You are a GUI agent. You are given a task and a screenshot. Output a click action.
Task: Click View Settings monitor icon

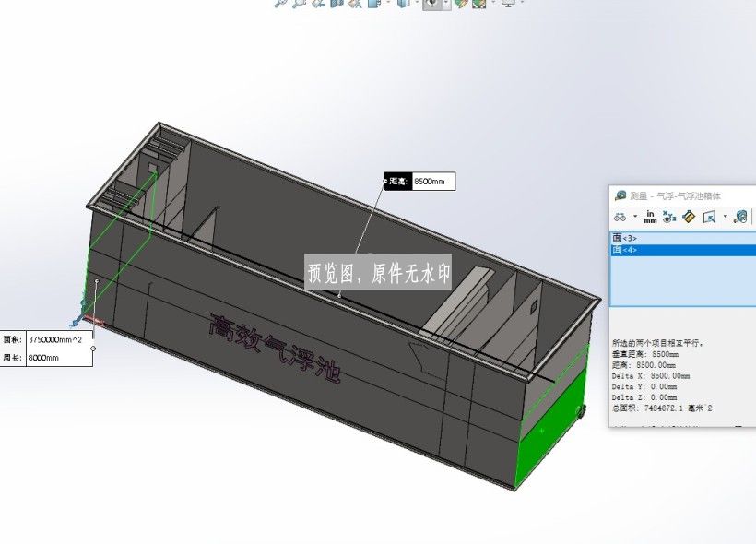(508, 3)
